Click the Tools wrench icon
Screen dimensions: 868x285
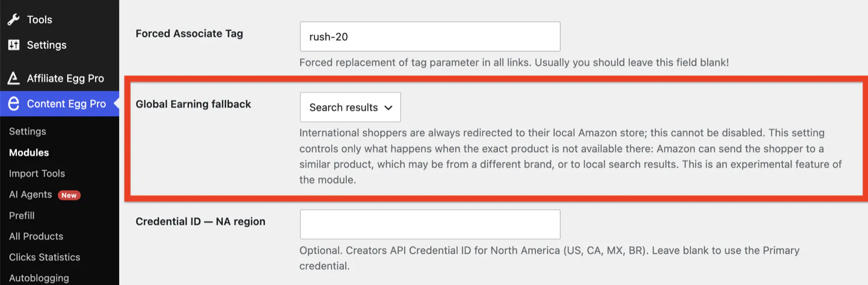[14, 20]
